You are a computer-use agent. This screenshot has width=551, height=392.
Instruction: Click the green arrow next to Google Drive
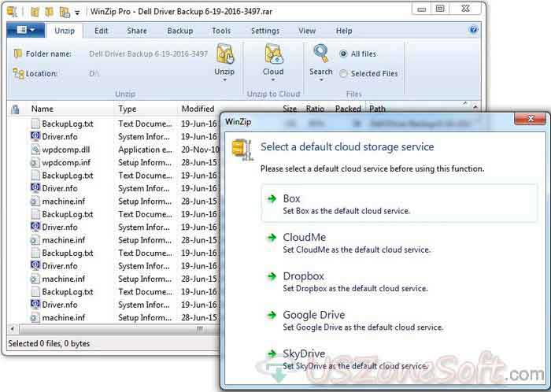(272, 315)
